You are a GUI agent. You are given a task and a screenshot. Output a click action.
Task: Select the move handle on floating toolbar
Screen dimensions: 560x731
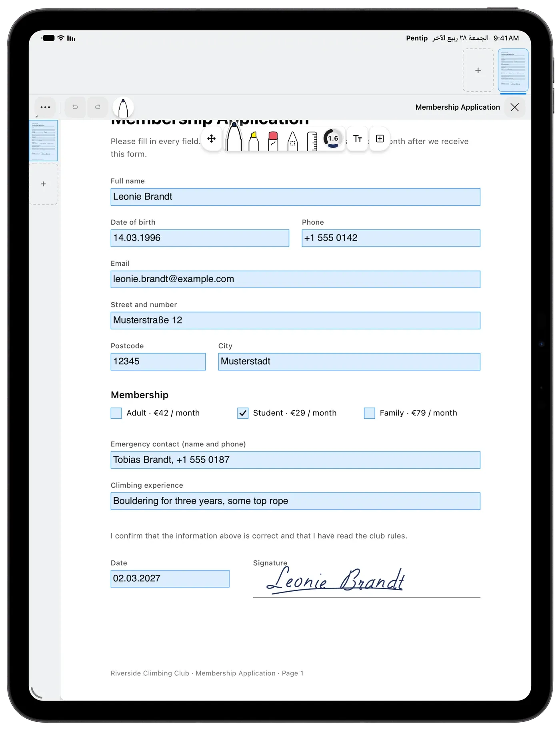coord(212,139)
